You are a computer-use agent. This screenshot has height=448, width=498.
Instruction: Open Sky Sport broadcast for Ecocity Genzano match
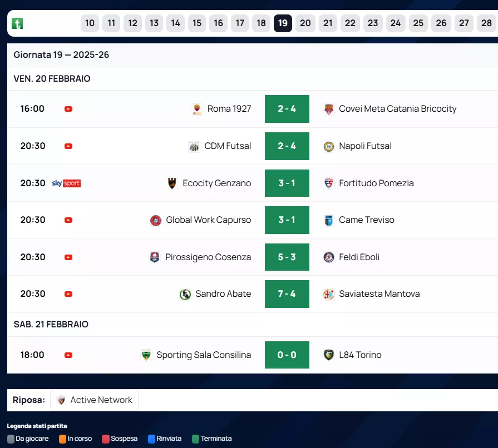point(66,183)
